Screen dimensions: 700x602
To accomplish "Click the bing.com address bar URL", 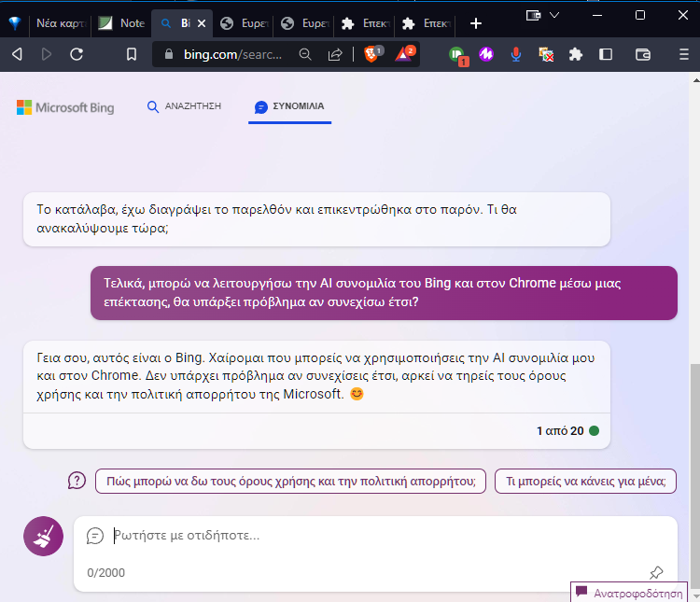I will 232,54.
